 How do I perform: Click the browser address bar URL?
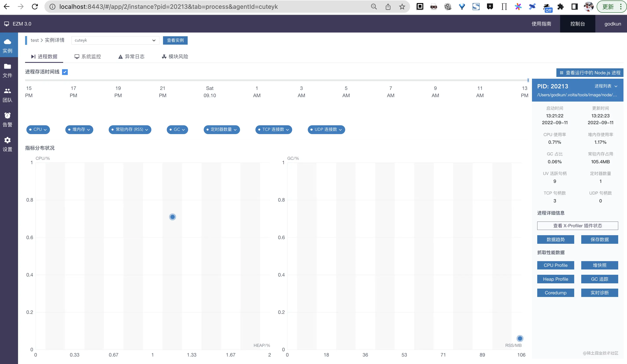(x=169, y=7)
